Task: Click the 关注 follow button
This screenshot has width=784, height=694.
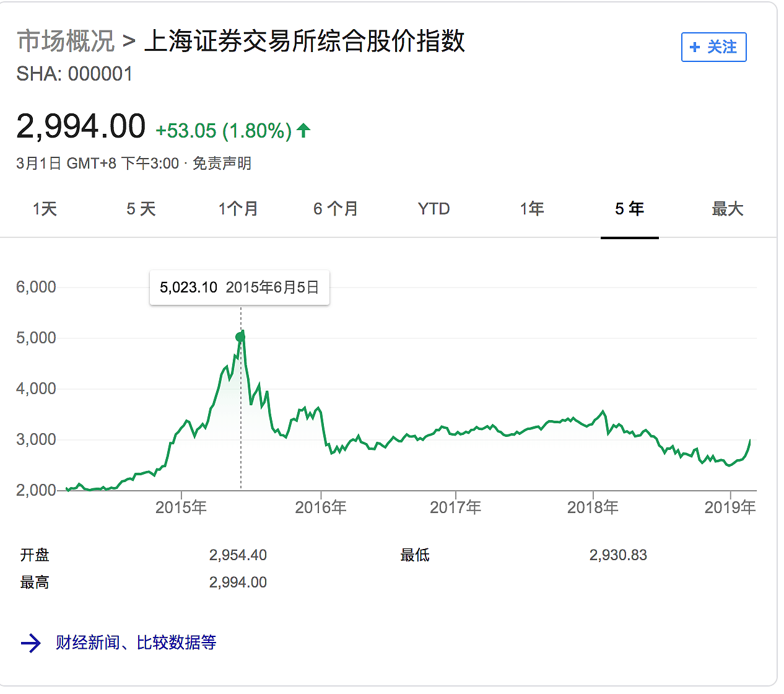Action: (x=713, y=47)
